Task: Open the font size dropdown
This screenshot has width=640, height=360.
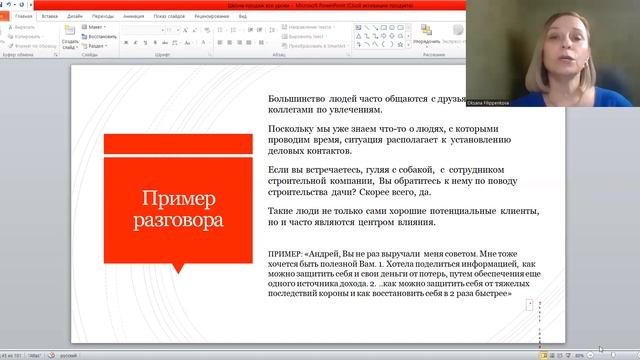Action: 178,30
